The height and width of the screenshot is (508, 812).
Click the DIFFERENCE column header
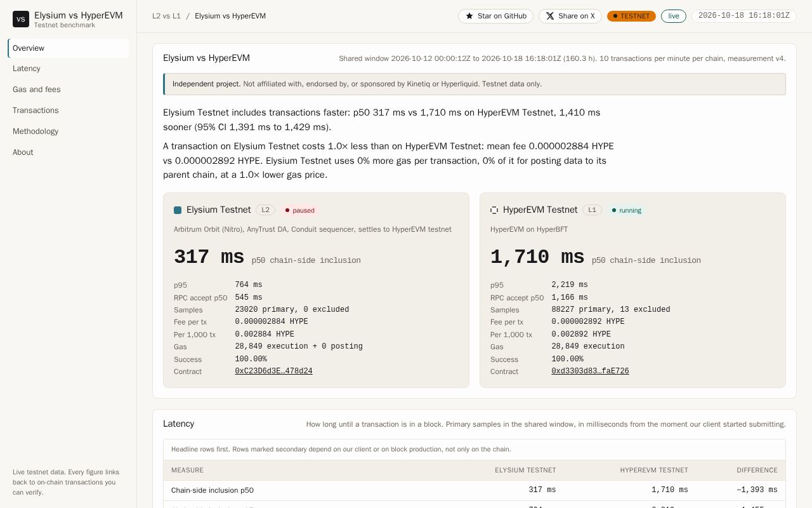click(x=757, y=471)
